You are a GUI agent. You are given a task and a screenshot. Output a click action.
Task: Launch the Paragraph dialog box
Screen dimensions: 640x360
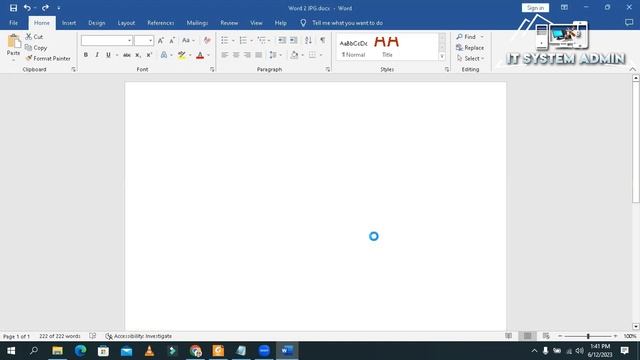pos(328,70)
